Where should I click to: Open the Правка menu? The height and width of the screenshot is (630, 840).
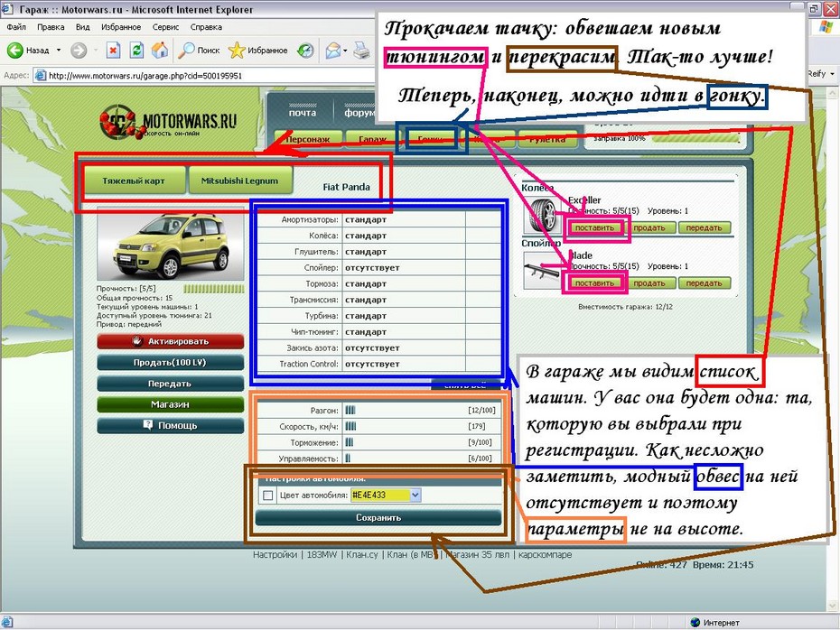click(x=51, y=27)
